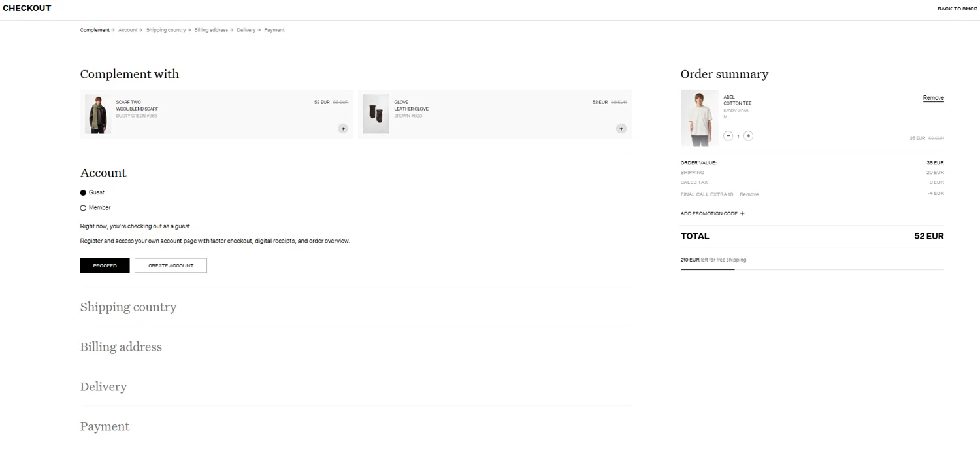Go back to shop

(957, 9)
